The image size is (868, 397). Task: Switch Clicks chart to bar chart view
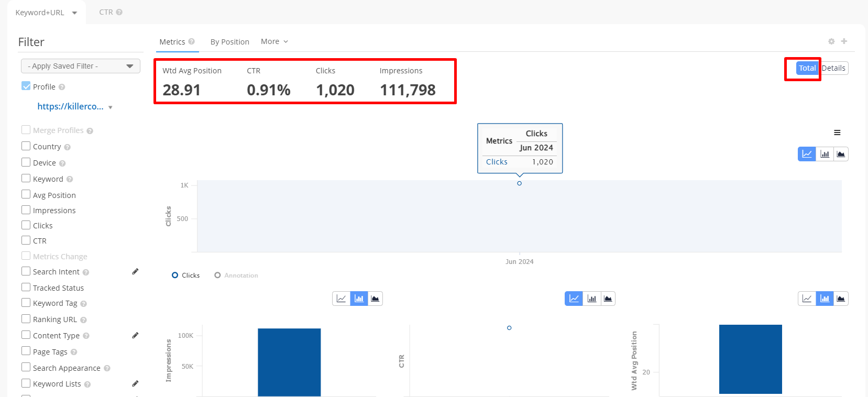[x=825, y=154]
